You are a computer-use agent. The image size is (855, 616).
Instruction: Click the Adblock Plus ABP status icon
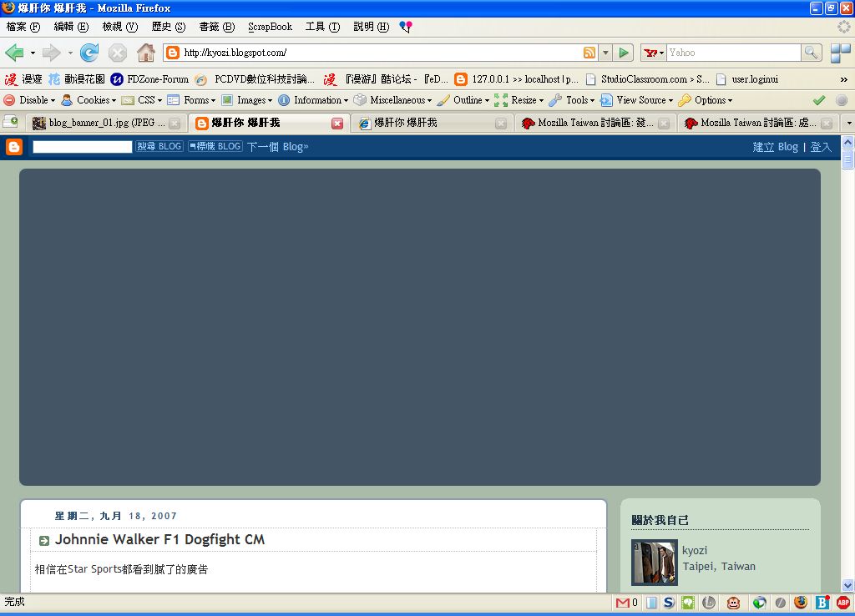[x=843, y=603]
